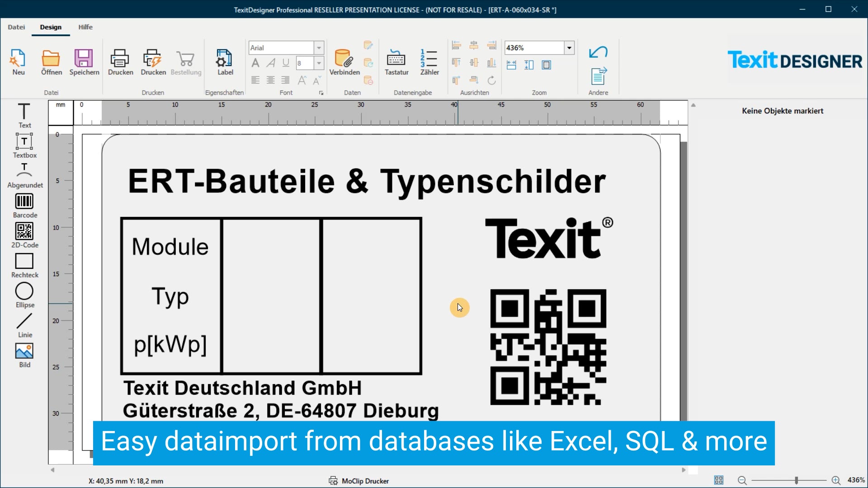Align objects right icon
868x488 pixels.
tap(491, 45)
